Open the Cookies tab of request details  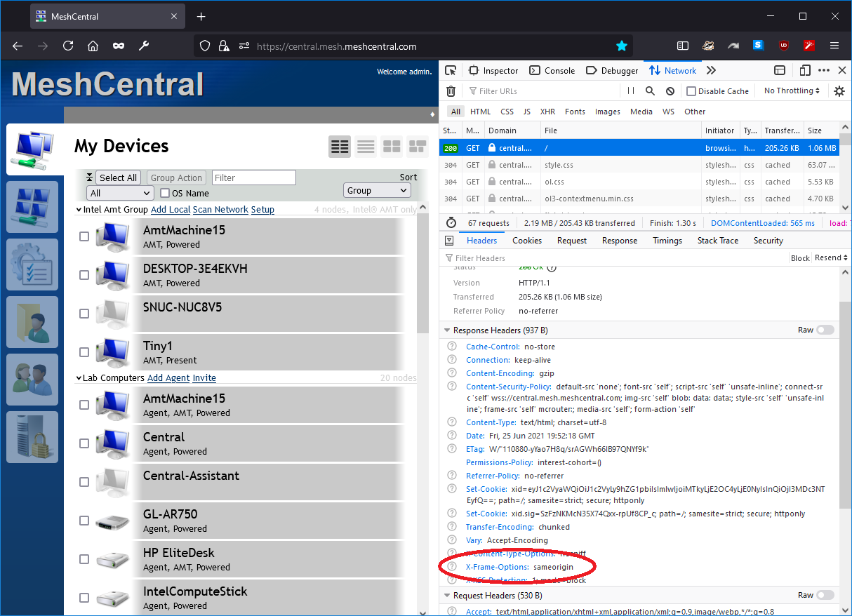[527, 241]
